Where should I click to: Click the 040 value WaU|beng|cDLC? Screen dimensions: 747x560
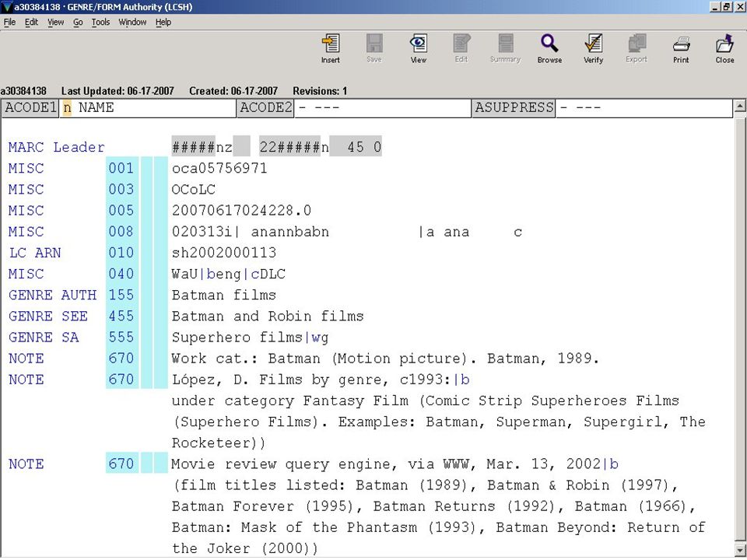(x=229, y=274)
